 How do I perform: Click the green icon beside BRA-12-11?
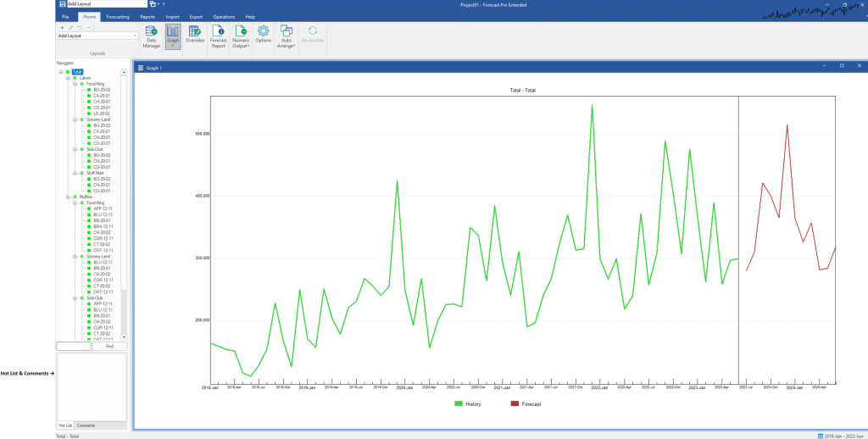pos(88,226)
